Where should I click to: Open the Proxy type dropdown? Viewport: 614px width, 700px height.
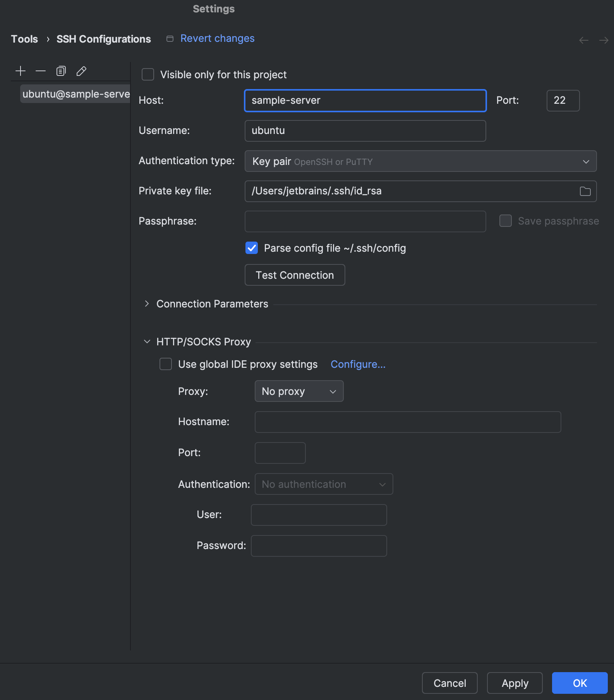(299, 391)
